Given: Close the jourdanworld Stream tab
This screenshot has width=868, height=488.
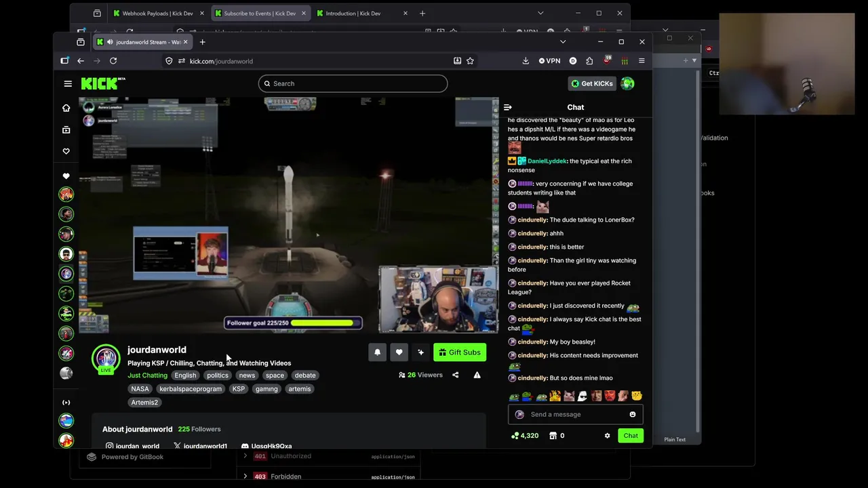Looking at the screenshot, I should (185, 42).
